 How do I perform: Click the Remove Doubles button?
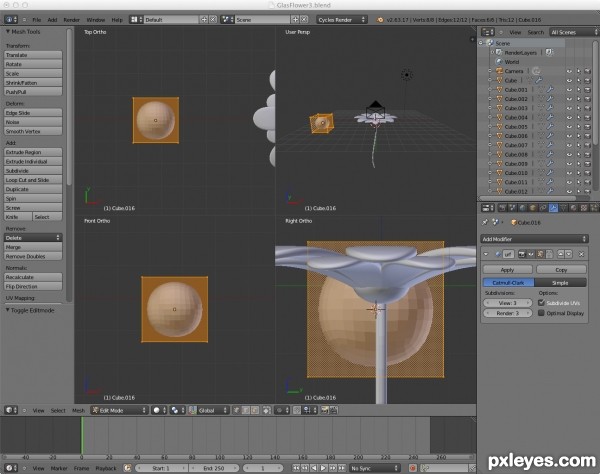33,256
